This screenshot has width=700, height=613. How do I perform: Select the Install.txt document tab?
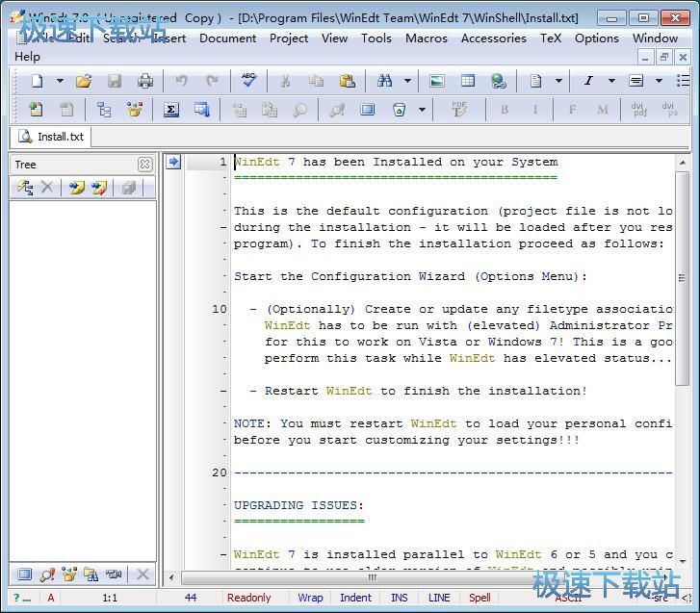click(50, 137)
